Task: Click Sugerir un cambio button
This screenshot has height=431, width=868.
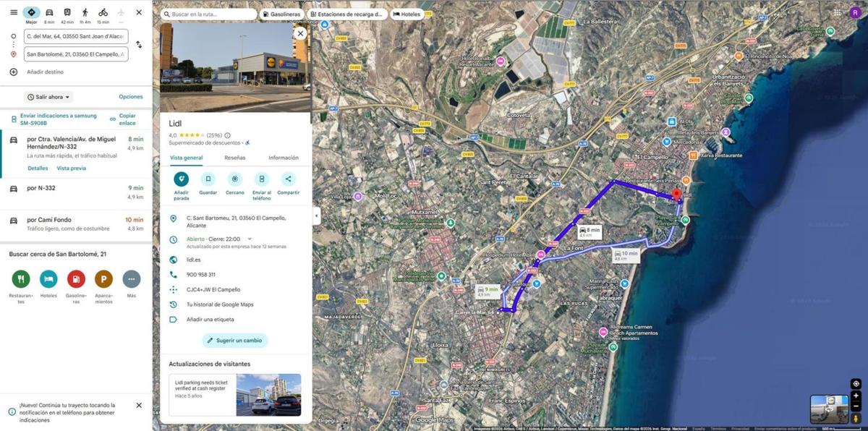Action: pyautogui.click(x=235, y=341)
